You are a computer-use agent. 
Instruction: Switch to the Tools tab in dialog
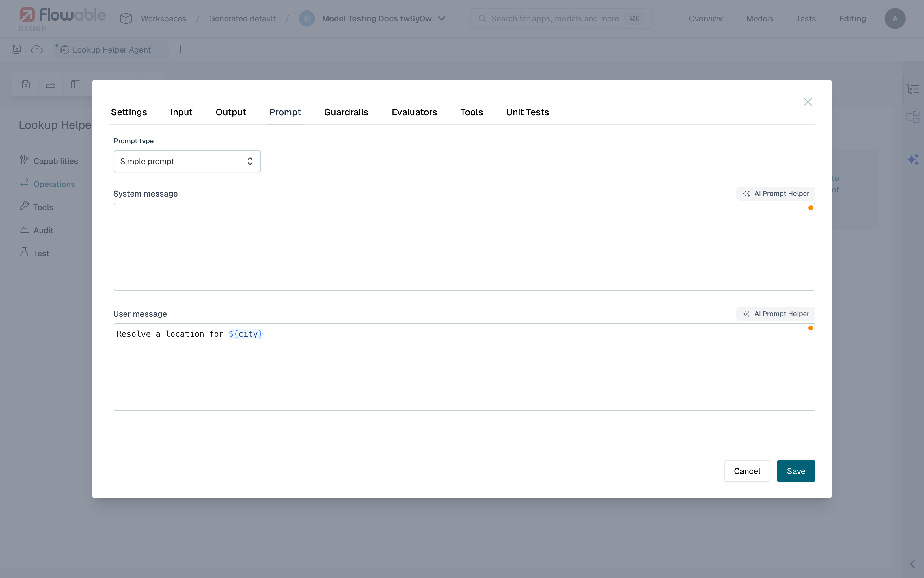coord(472,112)
